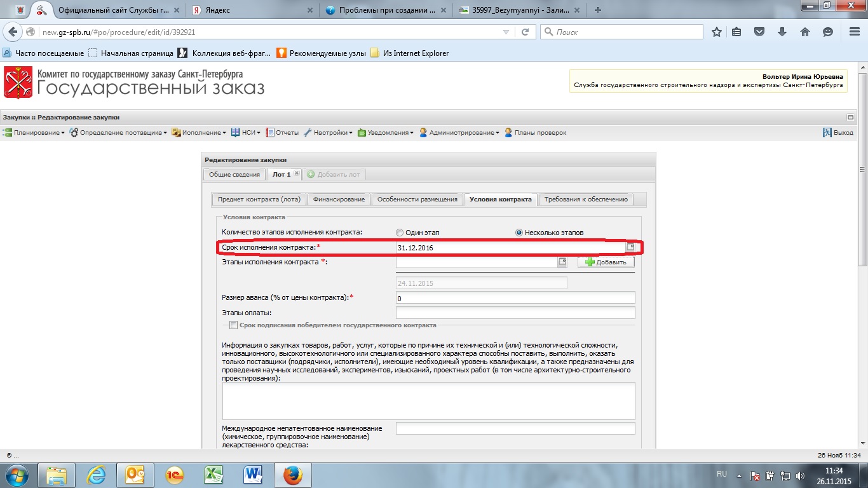Focus the Размер аванса input field

click(x=515, y=298)
